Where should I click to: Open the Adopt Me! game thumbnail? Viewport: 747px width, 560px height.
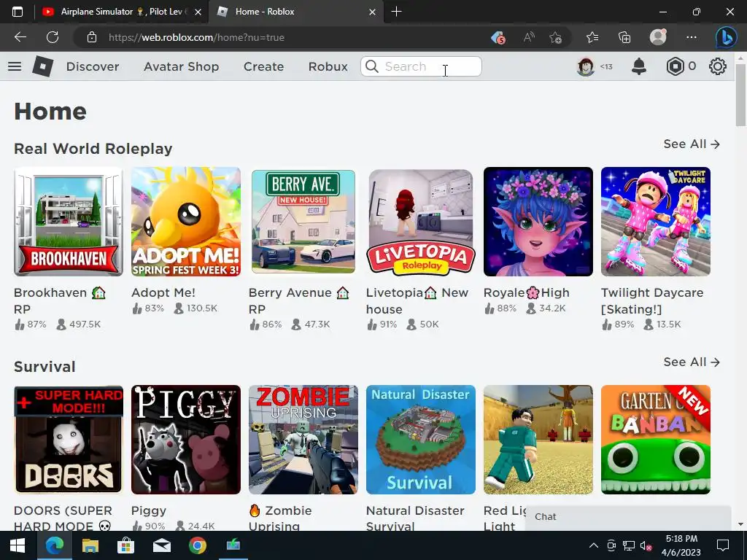(x=186, y=222)
